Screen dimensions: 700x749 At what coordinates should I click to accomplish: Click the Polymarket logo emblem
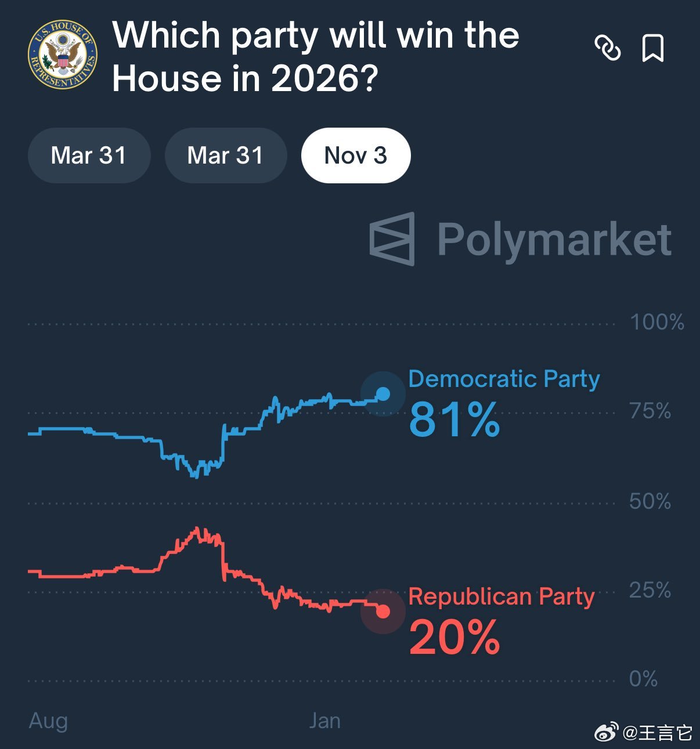(393, 239)
